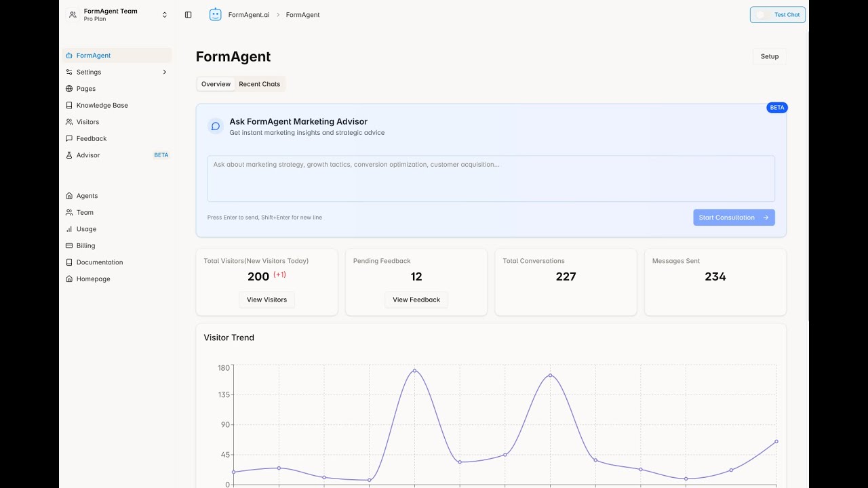Click the marketing advisor question text box
Viewport: 868px width, 488px height.
tap(491, 179)
